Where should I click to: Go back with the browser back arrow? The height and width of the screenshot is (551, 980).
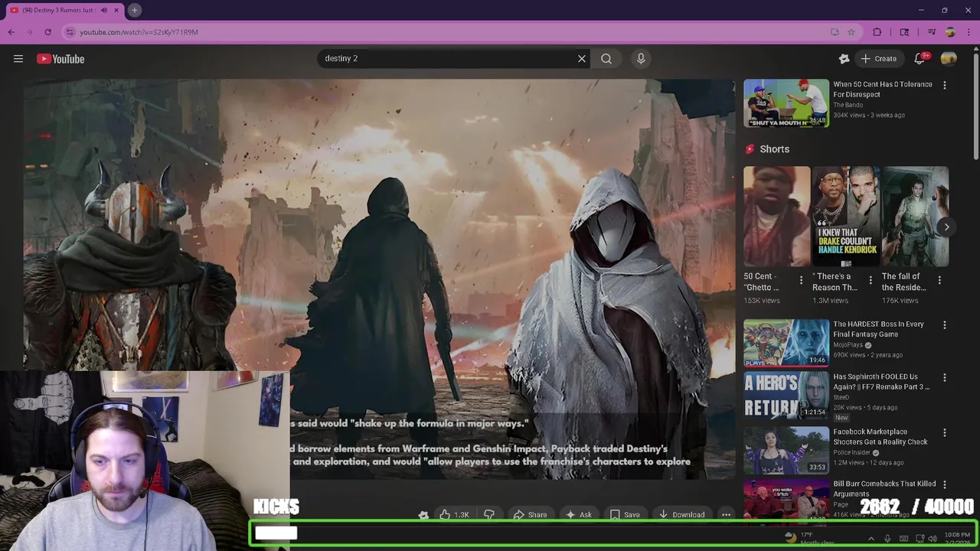(11, 32)
